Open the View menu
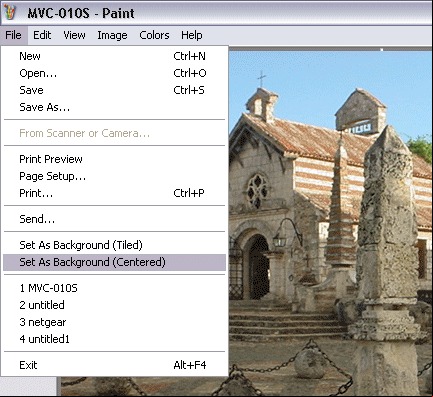The image size is (433, 397). click(74, 35)
